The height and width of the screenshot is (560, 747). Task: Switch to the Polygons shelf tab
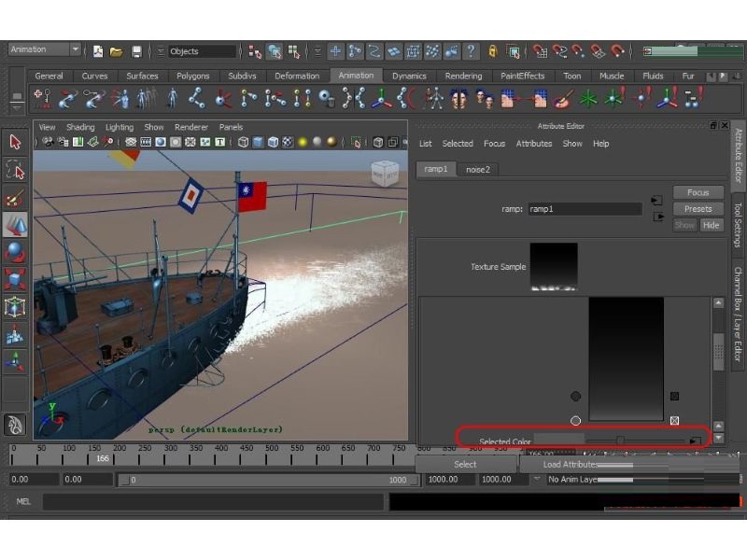point(193,76)
